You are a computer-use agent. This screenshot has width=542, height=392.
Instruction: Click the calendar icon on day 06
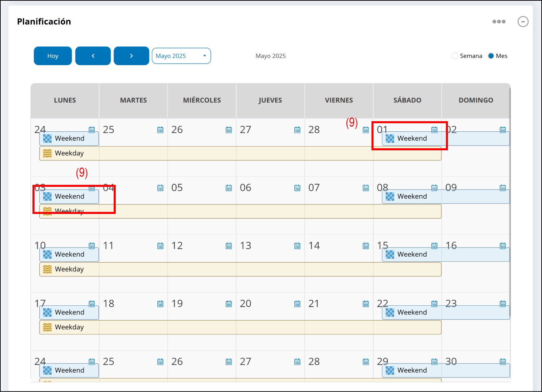tap(297, 188)
